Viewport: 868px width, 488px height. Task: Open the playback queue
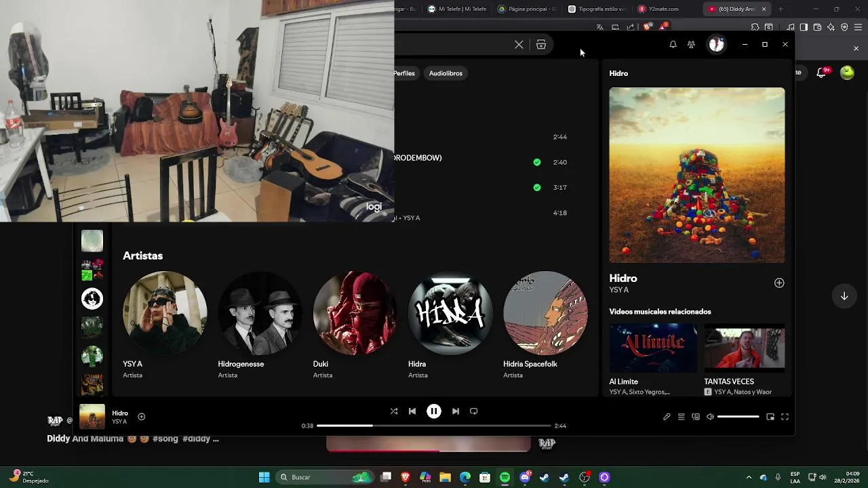[682, 417]
